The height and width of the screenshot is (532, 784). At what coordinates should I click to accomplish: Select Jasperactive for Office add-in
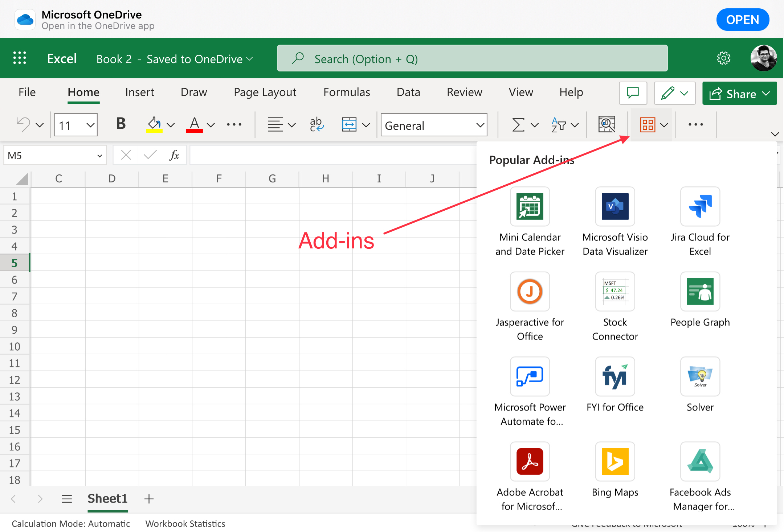click(530, 307)
